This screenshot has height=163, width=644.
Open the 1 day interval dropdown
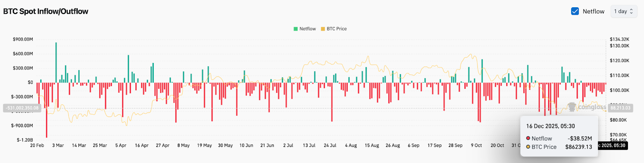tap(623, 11)
